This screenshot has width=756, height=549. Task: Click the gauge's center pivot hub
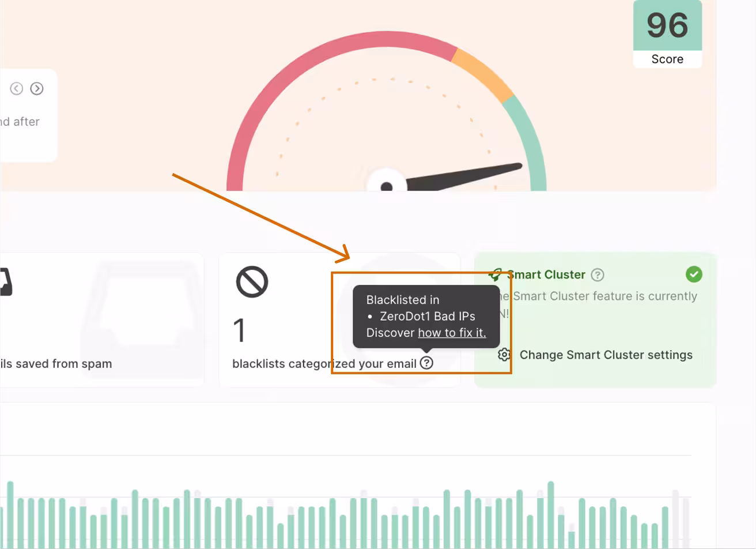click(x=387, y=186)
